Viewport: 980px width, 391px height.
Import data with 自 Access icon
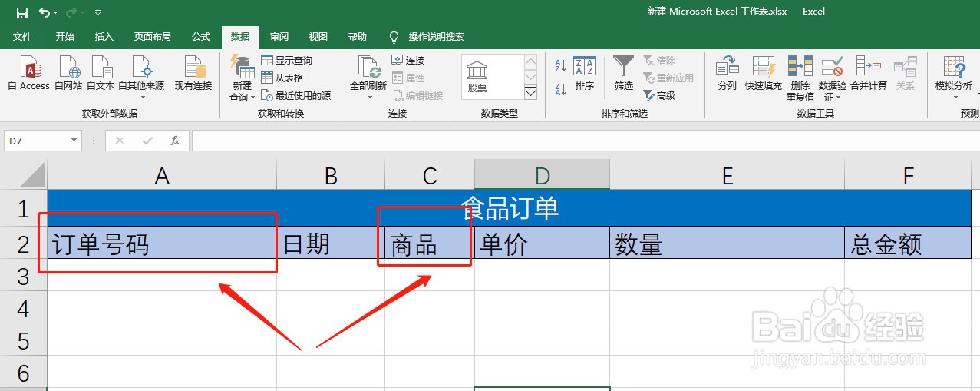pyautogui.click(x=29, y=75)
